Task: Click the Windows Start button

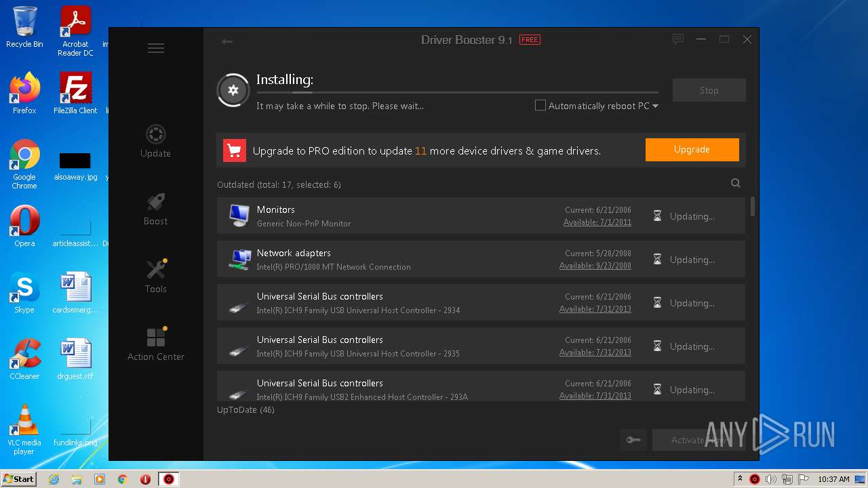Action: tap(18, 479)
